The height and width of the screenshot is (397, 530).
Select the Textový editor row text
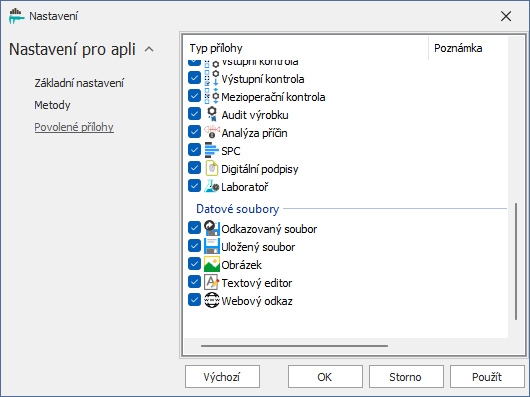[x=257, y=283]
